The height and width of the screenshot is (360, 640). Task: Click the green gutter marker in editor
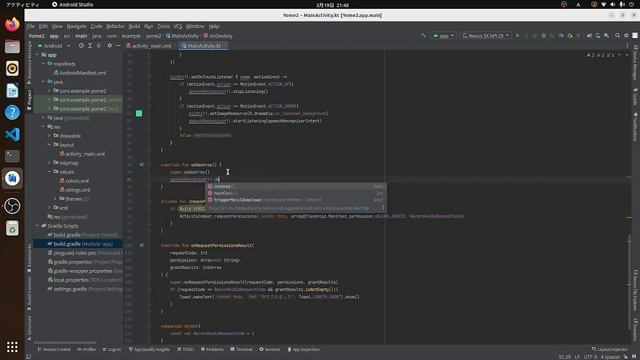139,113
